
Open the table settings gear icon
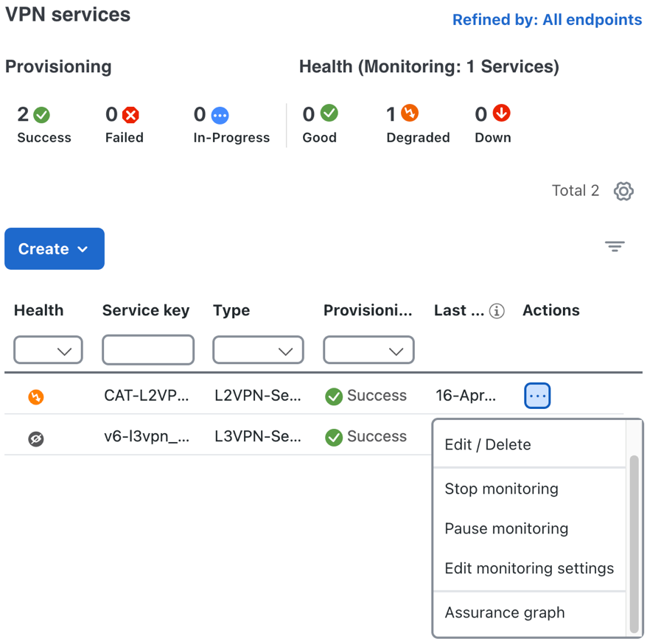tap(623, 192)
